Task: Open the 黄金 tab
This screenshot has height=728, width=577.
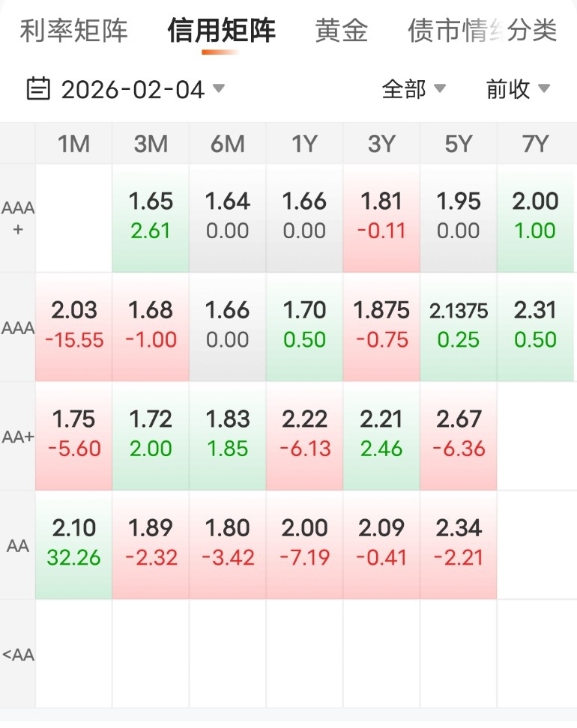Action: coord(342,31)
